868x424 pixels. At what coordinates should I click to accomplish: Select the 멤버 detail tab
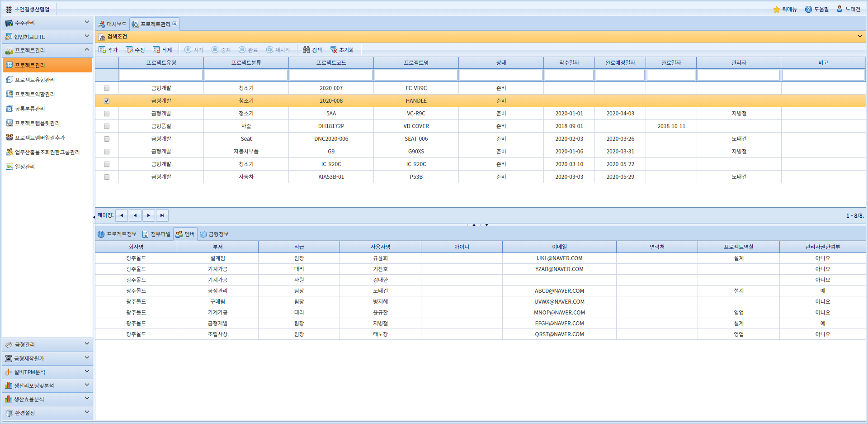click(185, 234)
